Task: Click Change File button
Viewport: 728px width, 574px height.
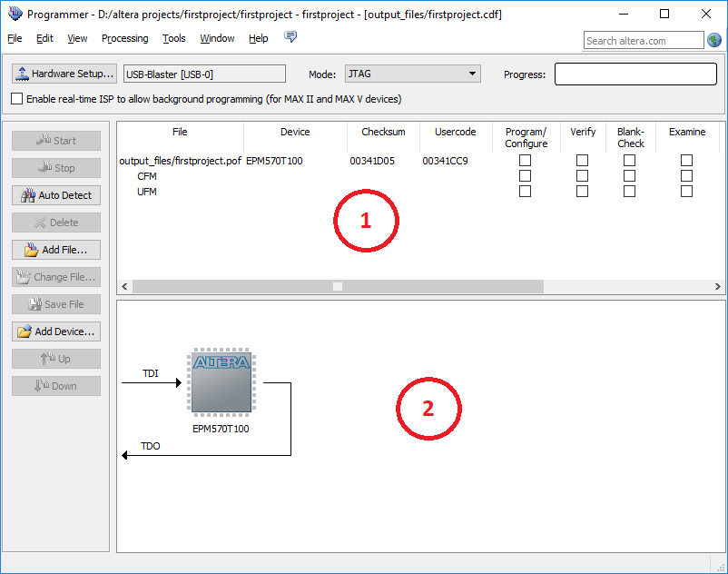Action: (56, 277)
